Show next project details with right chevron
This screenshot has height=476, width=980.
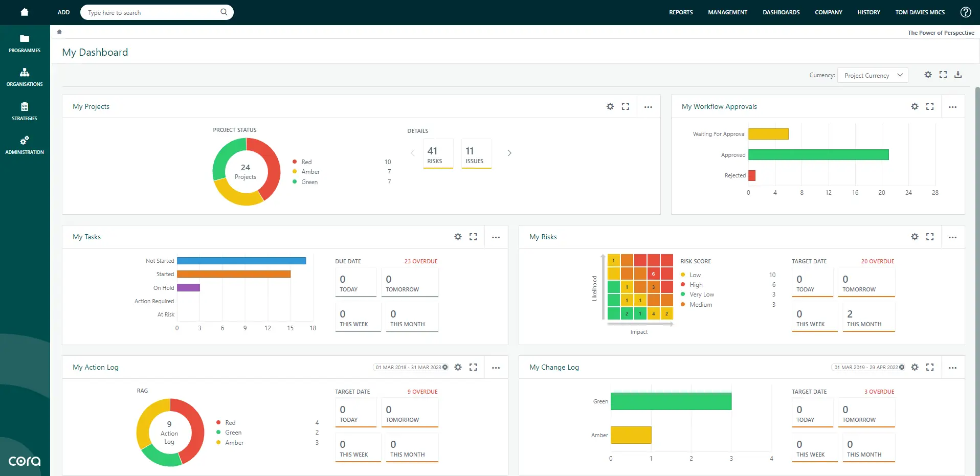pyautogui.click(x=509, y=153)
